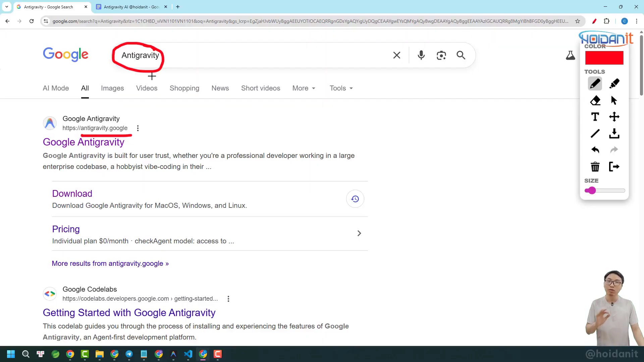Open the Videos results tab

[147, 88]
